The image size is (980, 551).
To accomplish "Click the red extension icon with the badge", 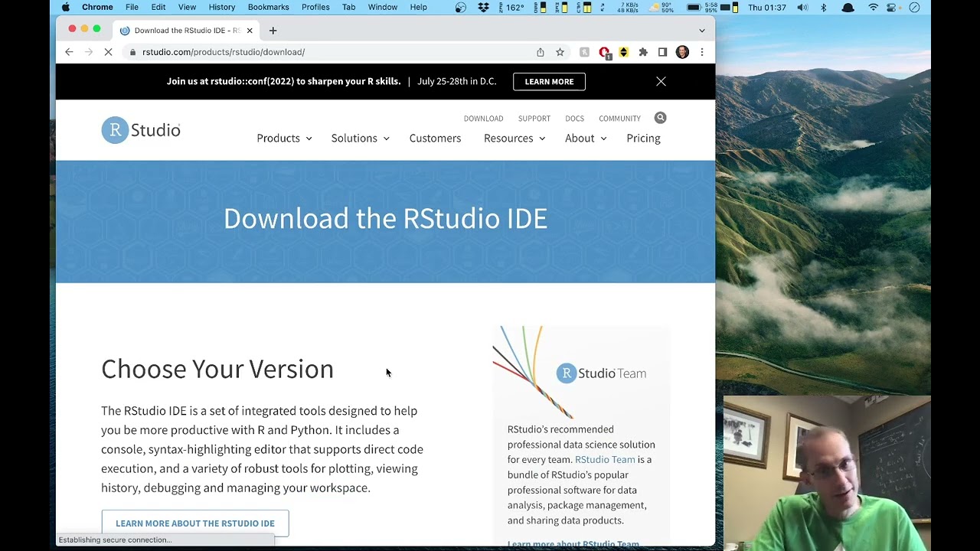I will [604, 52].
